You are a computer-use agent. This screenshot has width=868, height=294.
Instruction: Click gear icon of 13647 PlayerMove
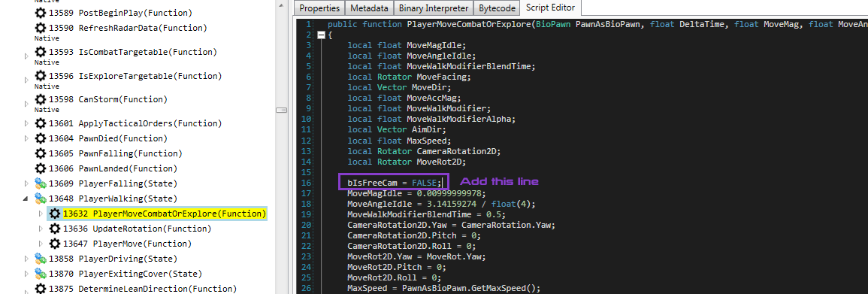click(54, 244)
